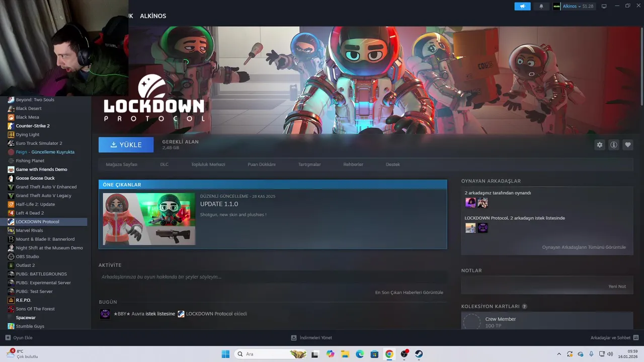The width and height of the screenshot is (644, 362).
Task: Click the question mark next to Koleksiyon Kartları
Action: 524,307
